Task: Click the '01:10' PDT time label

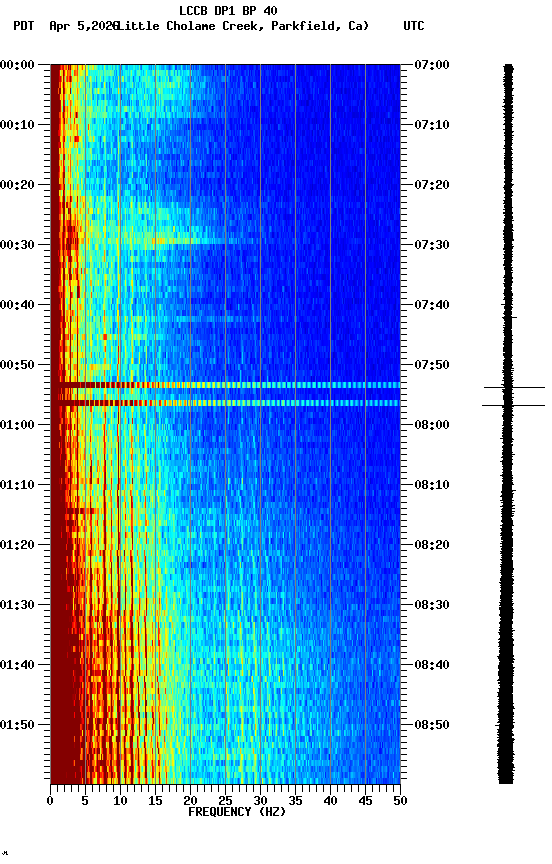Action: click(17, 485)
